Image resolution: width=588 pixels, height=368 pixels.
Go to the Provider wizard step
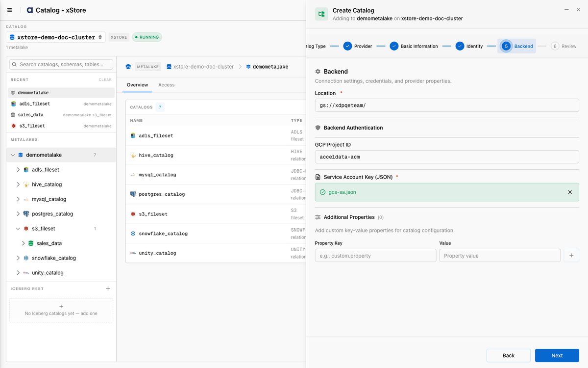(x=358, y=46)
